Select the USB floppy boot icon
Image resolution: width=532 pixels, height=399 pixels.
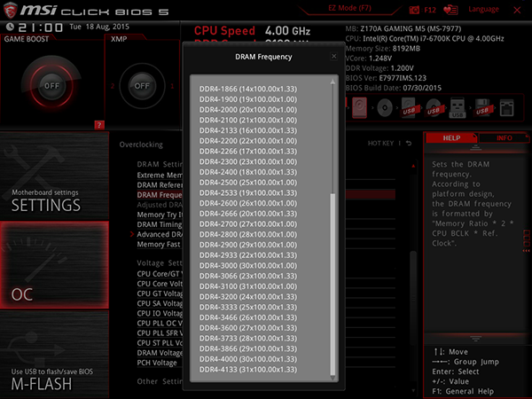482,108
